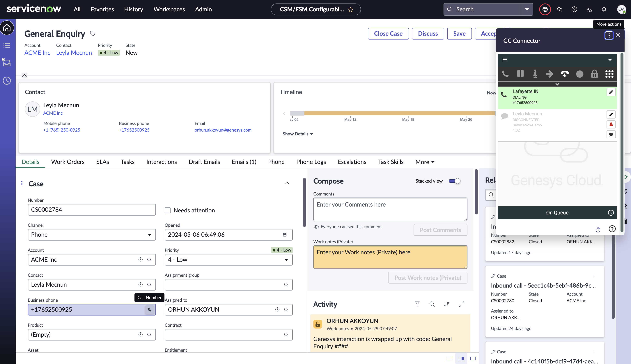Open the notifications bell icon
Viewport: 631px width, 364px height.
pos(604,9)
